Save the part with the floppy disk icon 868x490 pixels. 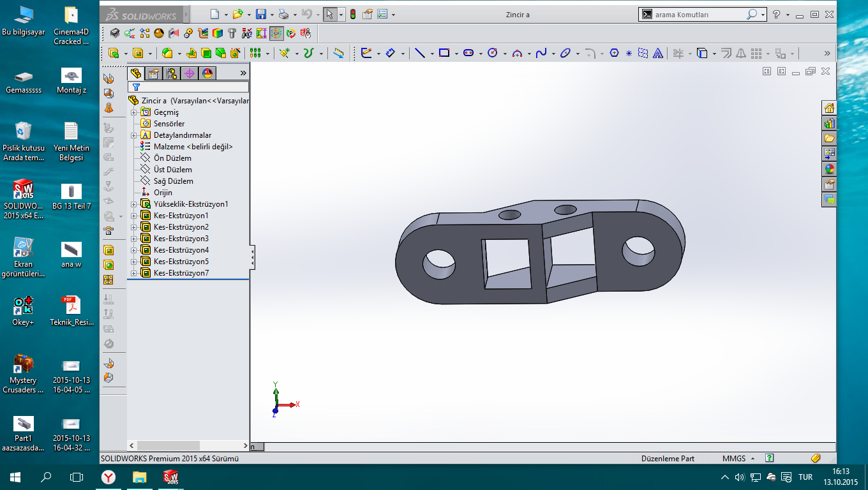coord(261,14)
